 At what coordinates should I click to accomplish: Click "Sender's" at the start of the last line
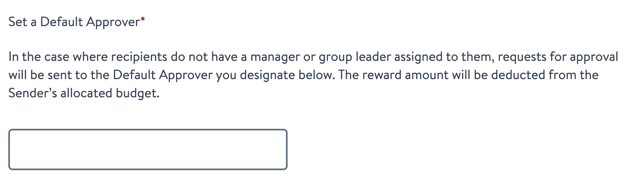pyautogui.click(x=33, y=94)
